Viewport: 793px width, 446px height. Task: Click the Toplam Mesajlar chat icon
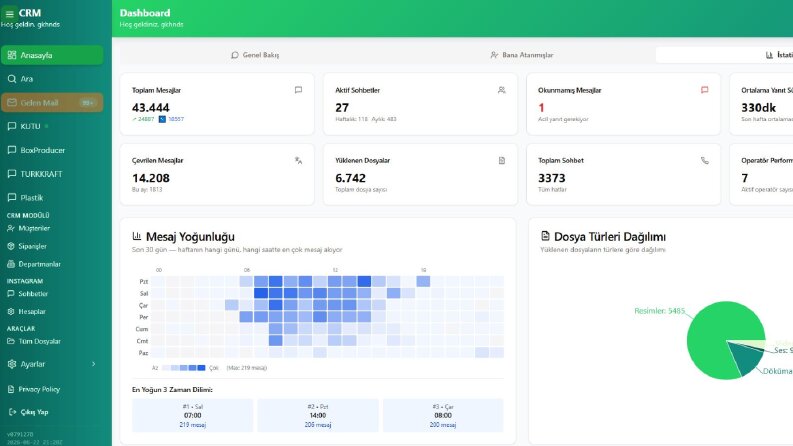pyautogui.click(x=298, y=90)
